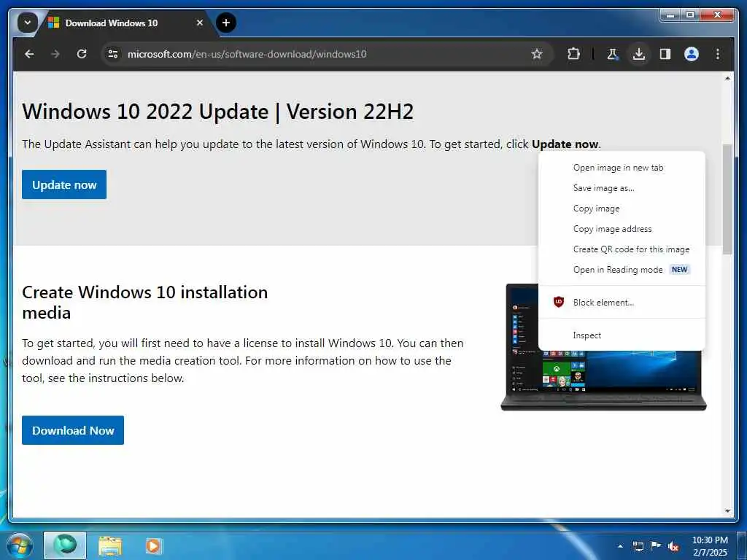This screenshot has width=747, height=560.
Task: Open Chrome Labs flask icon
Action: pyautogui.click(x=613, y=54)
